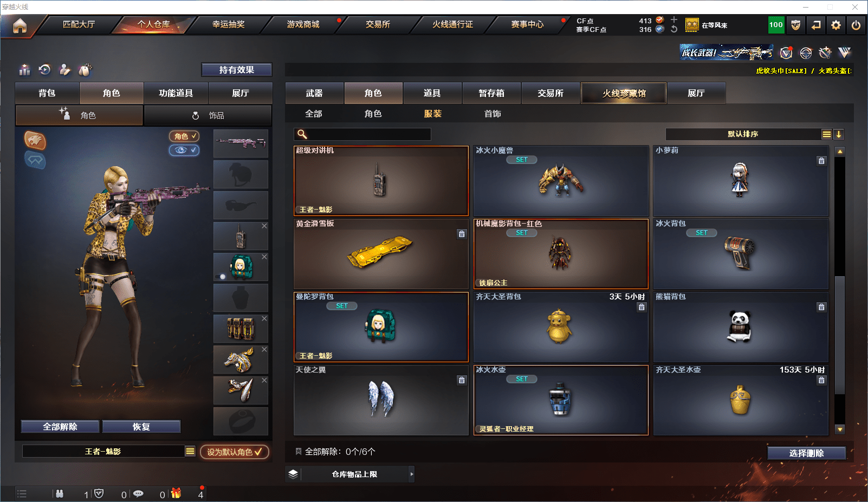Expand the 仓库物品上限 arrow

tap(412, 474)
